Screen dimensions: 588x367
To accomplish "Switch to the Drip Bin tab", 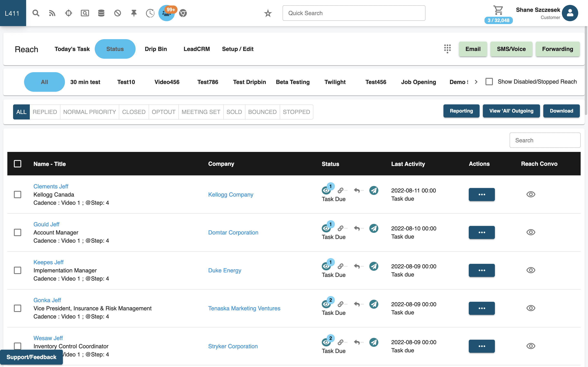I will click(x=156, y=49).
